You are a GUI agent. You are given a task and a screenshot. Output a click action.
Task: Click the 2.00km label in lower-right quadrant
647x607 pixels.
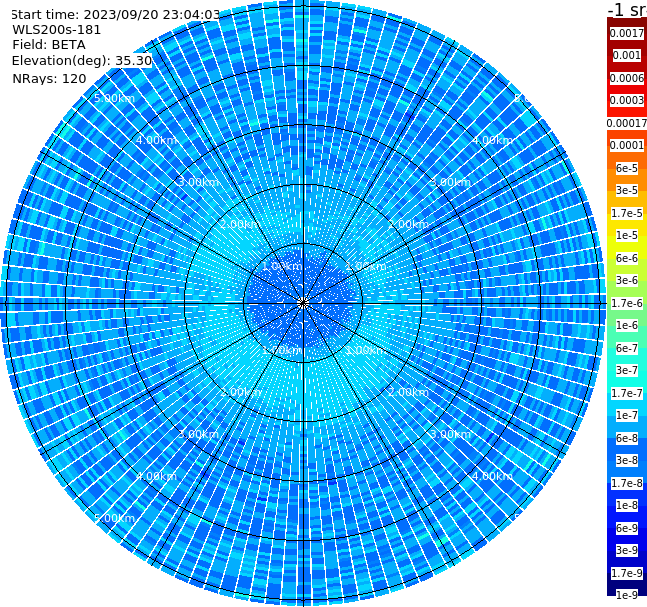click(409, 392)
